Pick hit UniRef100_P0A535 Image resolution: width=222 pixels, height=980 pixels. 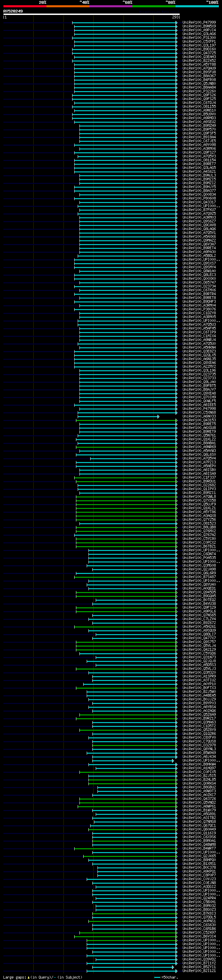click(x=199, y=558)
